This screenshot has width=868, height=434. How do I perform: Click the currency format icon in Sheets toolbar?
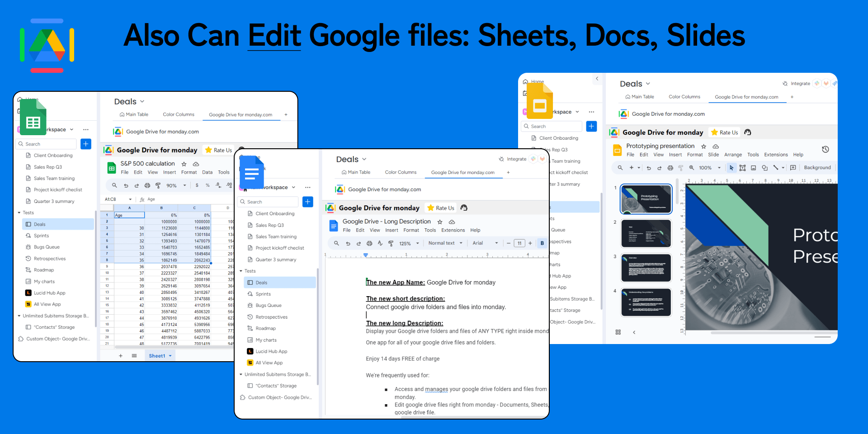click(x=197, y=185)
